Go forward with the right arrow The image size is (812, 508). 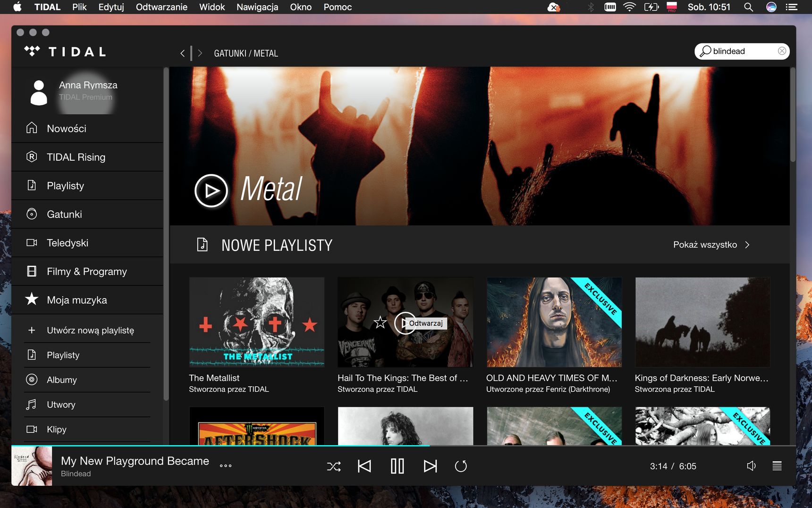point(200,53)
